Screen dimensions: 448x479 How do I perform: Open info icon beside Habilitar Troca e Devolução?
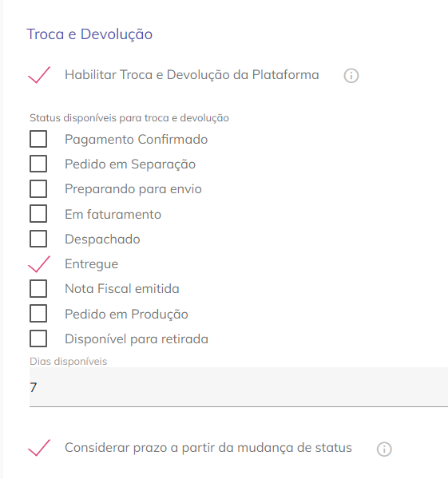351,76
